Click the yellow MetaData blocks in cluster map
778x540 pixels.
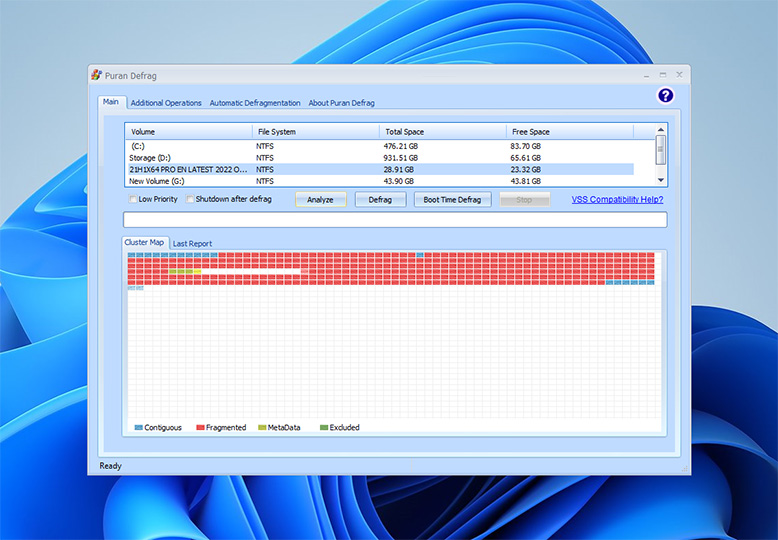tap(185, 271)
